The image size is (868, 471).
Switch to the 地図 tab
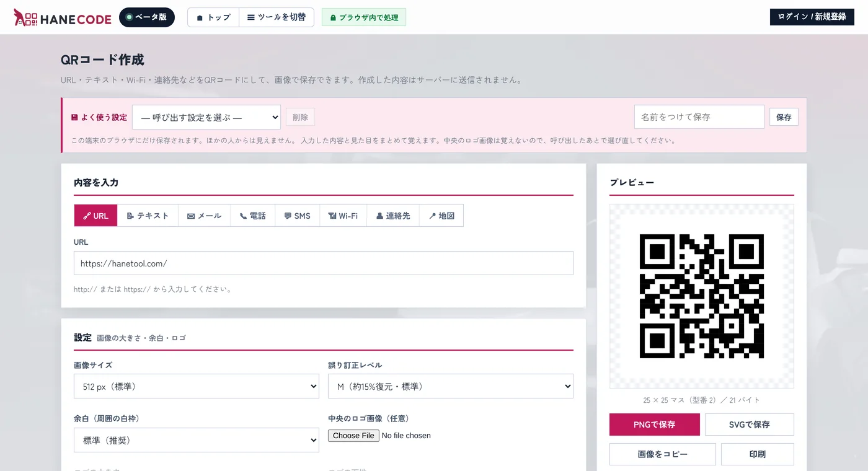point(441,216)
